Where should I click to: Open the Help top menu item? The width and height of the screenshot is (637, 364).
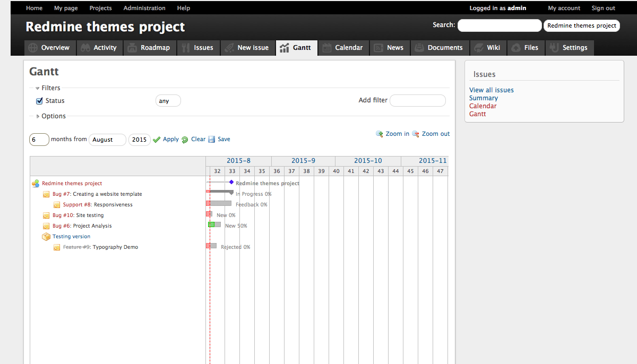(184, 8)
